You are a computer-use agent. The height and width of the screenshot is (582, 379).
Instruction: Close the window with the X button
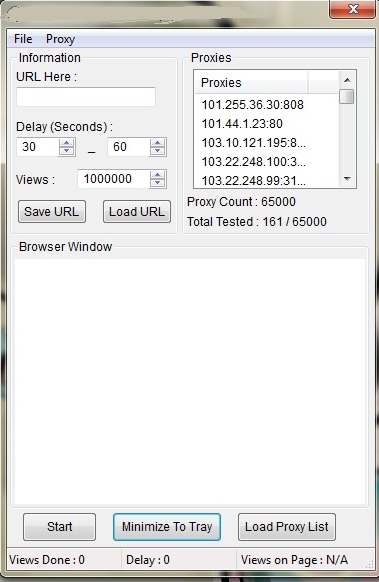point(353,9)
